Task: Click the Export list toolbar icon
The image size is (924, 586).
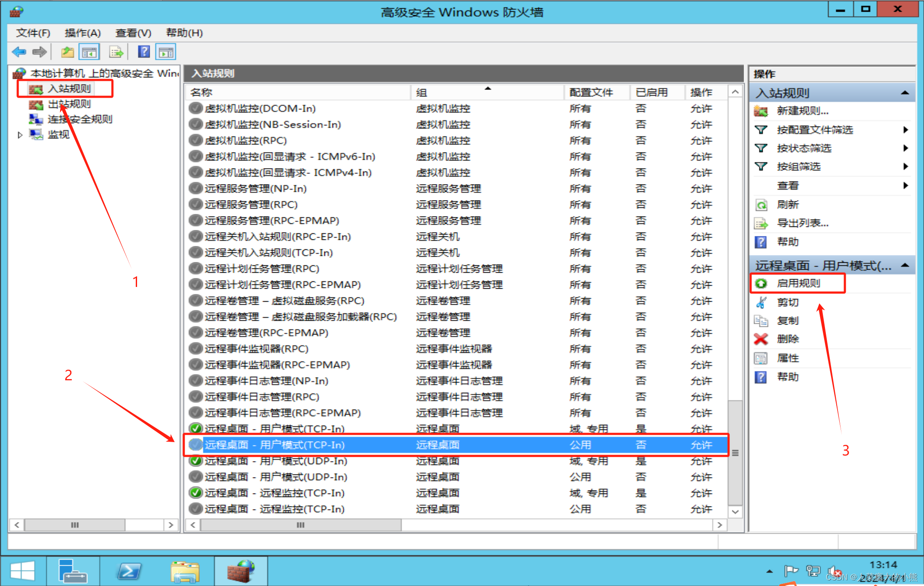Action: coord(116,52)
